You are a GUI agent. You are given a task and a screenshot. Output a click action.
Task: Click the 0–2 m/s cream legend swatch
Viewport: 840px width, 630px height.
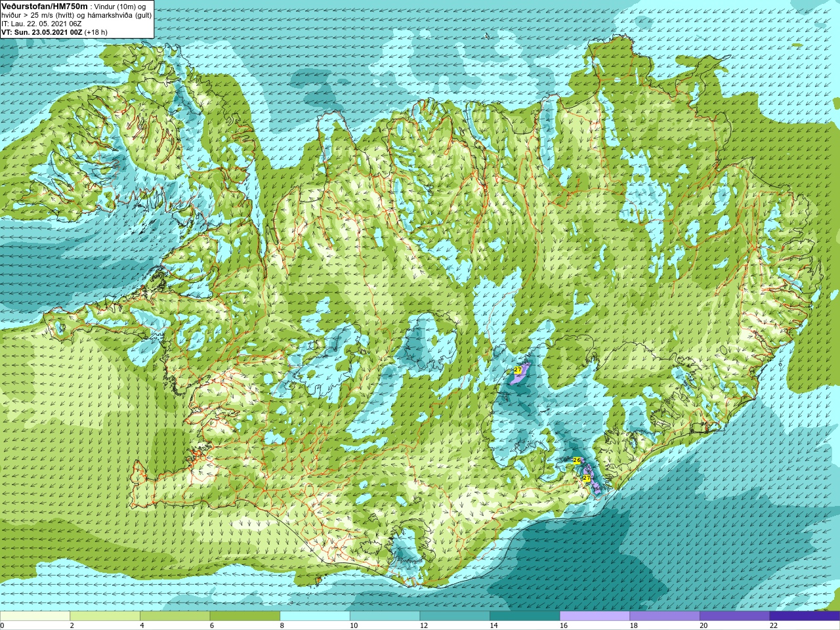tap(35, 616)
